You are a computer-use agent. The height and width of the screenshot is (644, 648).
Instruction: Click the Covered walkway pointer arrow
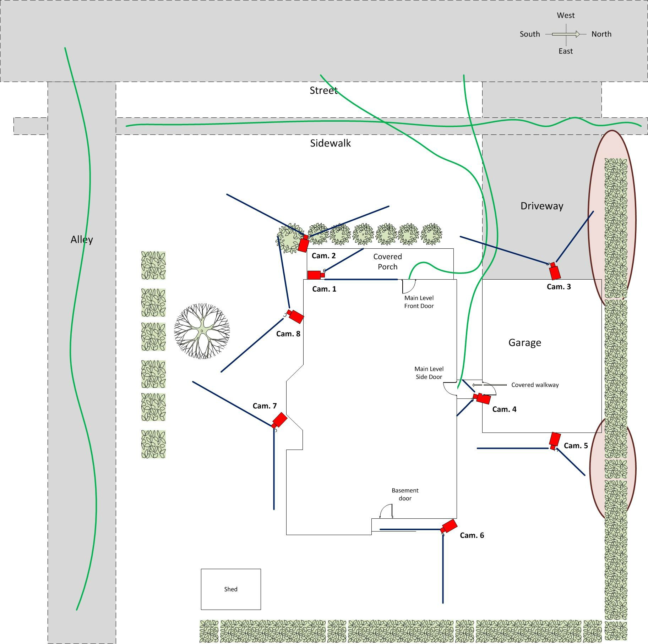(x=489, y=385)
